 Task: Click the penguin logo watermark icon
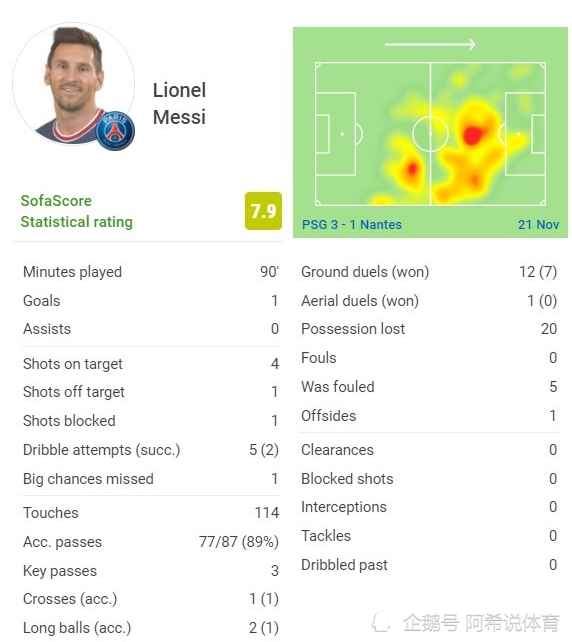(x=381, y=622)
